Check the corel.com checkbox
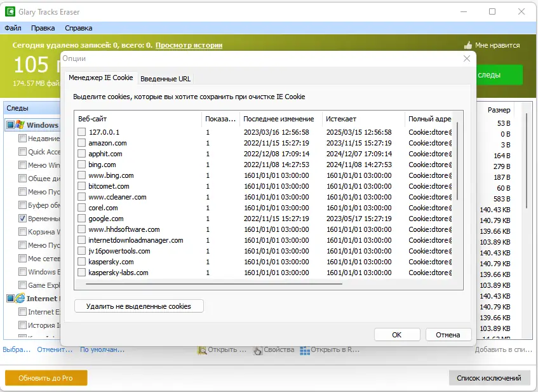This screenshot has height=392, width=538. coord(82,208)
